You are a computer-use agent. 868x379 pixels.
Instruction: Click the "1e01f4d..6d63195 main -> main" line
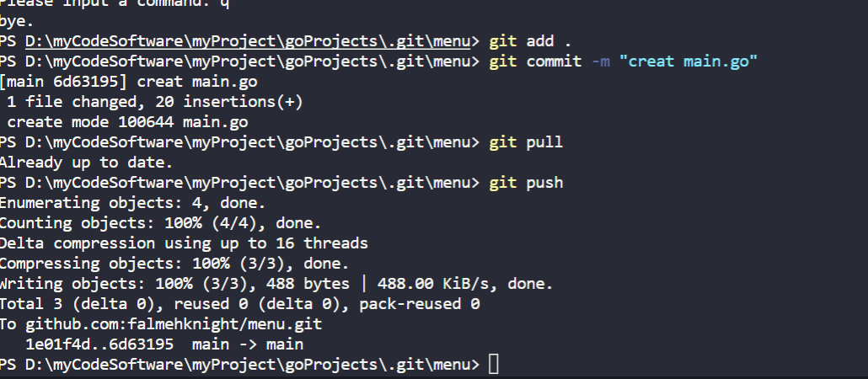click(x=164, y=344)
